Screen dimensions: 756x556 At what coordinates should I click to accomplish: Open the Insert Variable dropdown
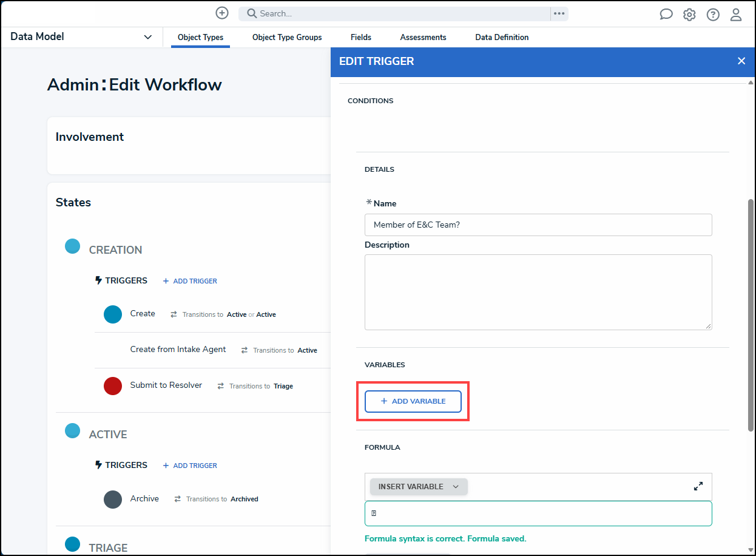coord(419,487)
